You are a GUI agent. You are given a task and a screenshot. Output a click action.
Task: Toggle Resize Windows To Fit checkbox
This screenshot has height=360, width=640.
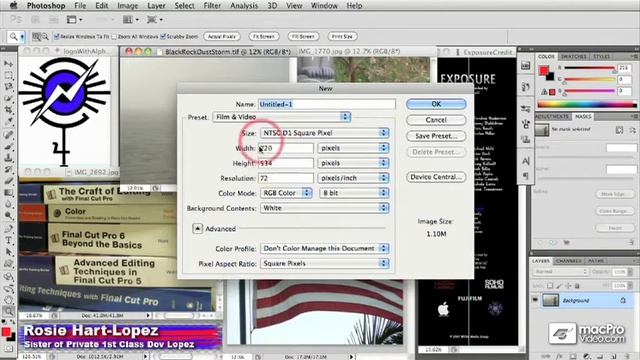point(57,36)
